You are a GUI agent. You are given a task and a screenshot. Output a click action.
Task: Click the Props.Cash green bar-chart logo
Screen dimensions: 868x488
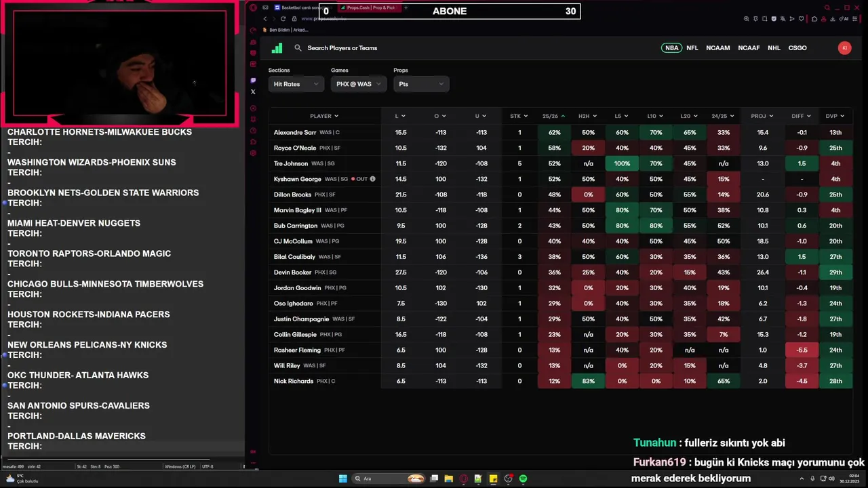click(277, 48)
